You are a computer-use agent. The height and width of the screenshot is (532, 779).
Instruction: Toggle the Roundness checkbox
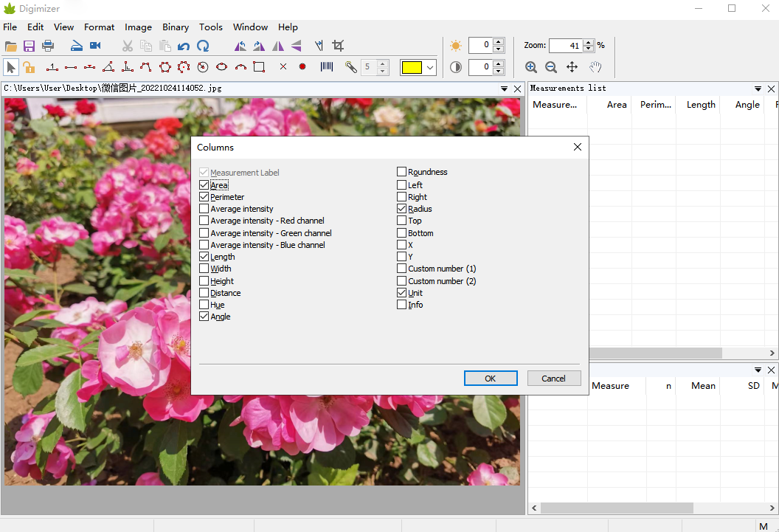[x=401, y=172]
